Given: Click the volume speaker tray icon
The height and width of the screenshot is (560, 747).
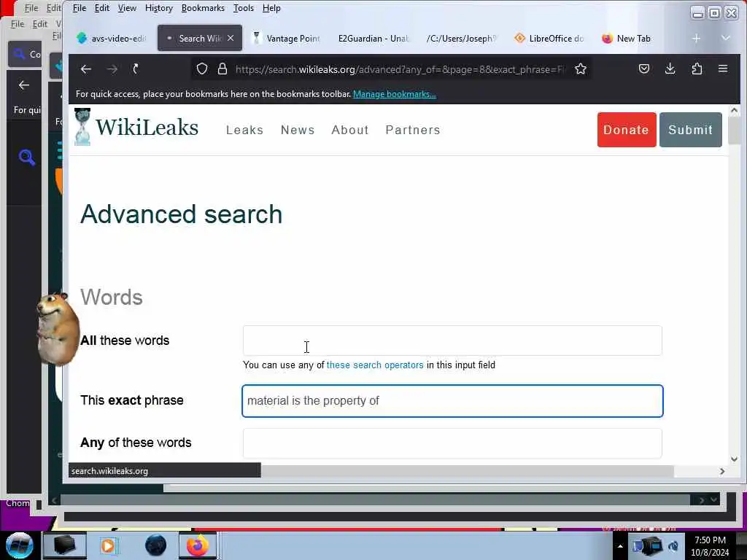Looking at the screenshot, I should tap(673, 546).
